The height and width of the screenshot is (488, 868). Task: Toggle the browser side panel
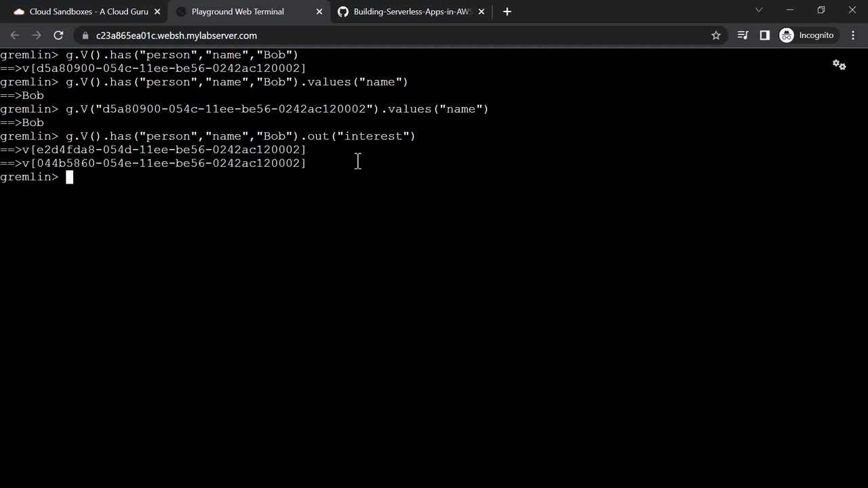(765, 35)
